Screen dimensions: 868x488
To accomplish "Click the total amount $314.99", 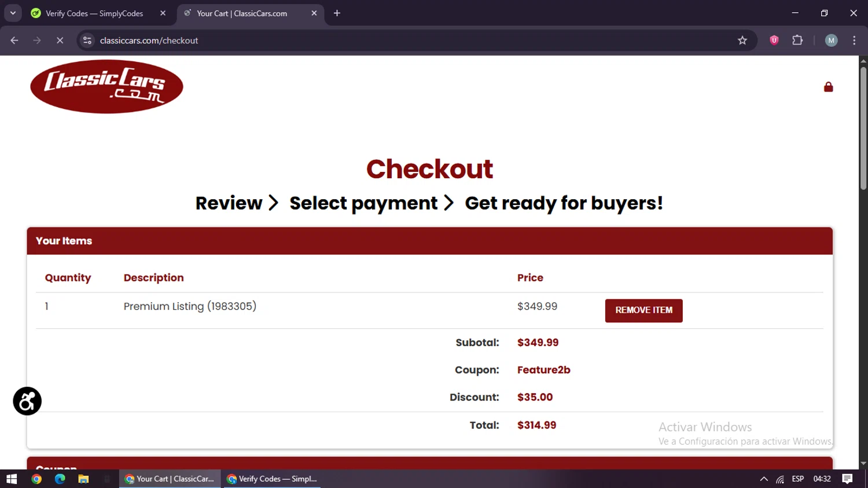I will (x=536, y=425).
